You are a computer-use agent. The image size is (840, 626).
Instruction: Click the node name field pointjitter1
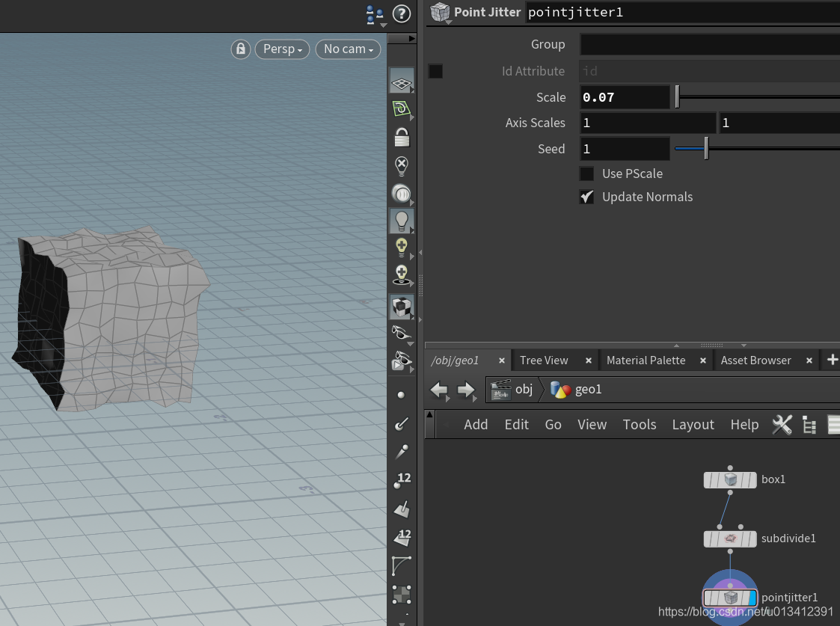(683, 12)
